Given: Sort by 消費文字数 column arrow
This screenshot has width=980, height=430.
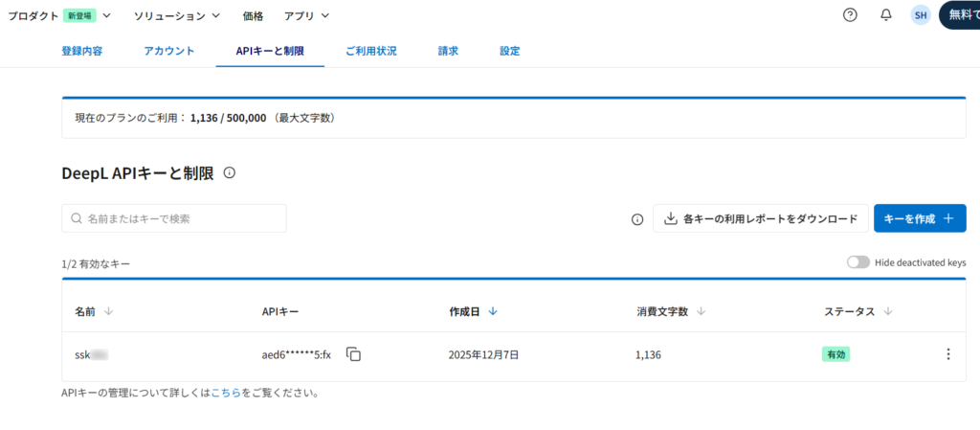Looking at the screenshot, I should pyautogui.click(x=701, y=311).
